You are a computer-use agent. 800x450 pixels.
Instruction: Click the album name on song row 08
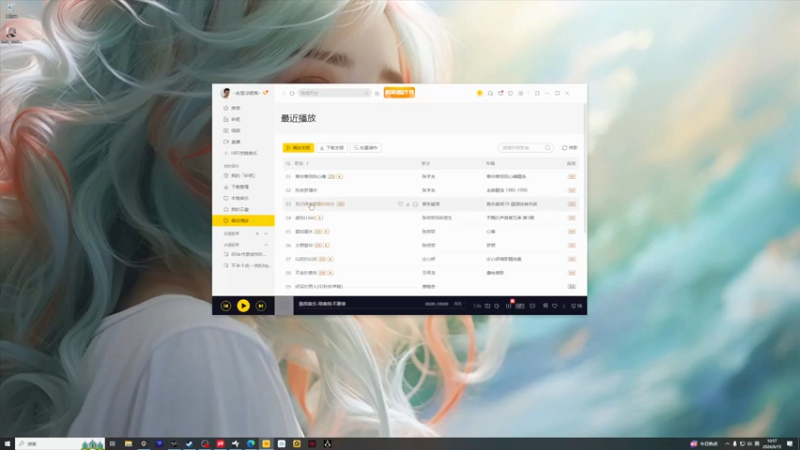(x=495, y=273)
